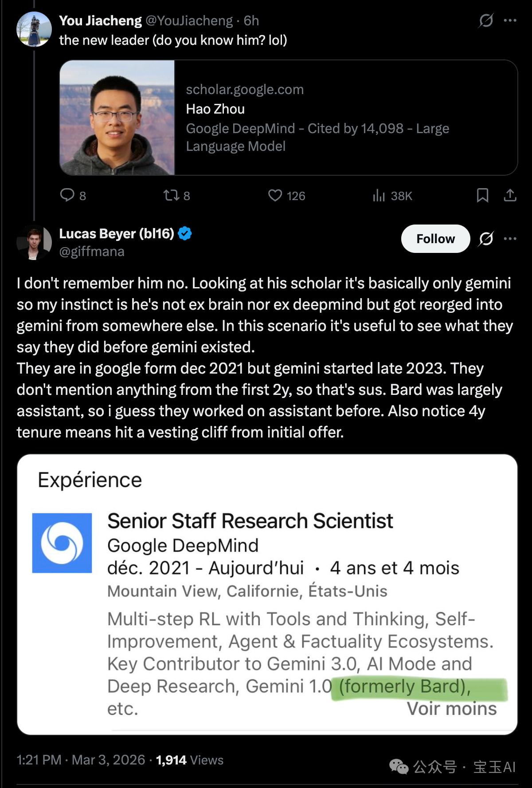Click Grok icon on You Jiacheng's tweet

(x=486, y=20)
